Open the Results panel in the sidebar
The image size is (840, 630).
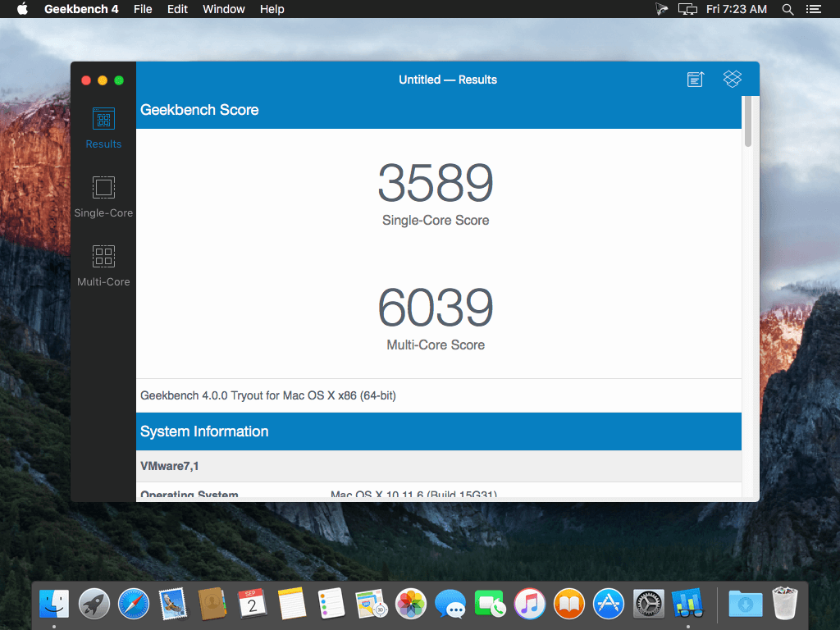click(103, 127)
